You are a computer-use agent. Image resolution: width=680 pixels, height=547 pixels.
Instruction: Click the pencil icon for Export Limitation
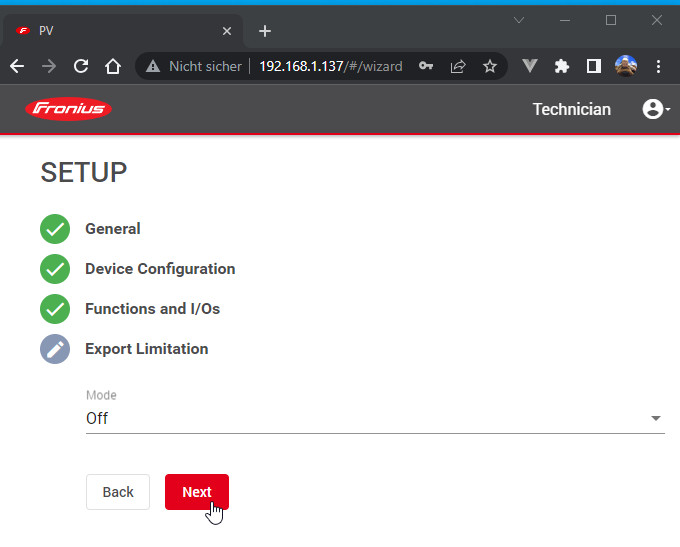55,349
